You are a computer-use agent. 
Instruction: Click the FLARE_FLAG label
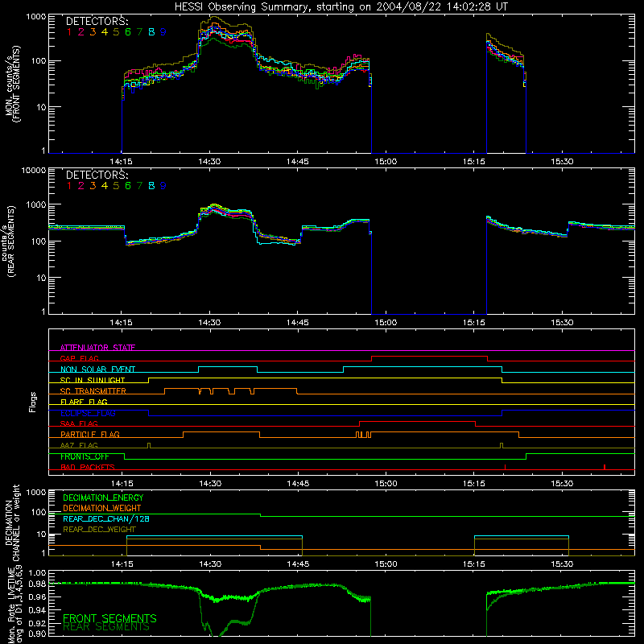(x=84, y=402)
